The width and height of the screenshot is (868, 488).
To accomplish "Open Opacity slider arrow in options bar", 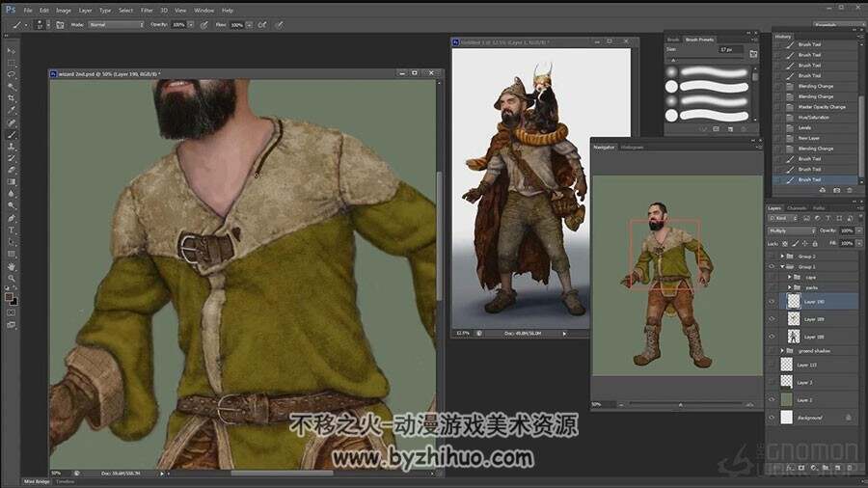I will 191,25.
